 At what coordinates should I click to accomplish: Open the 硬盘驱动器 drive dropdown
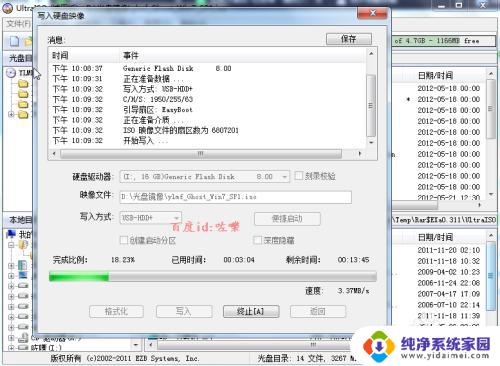[284, 177]
